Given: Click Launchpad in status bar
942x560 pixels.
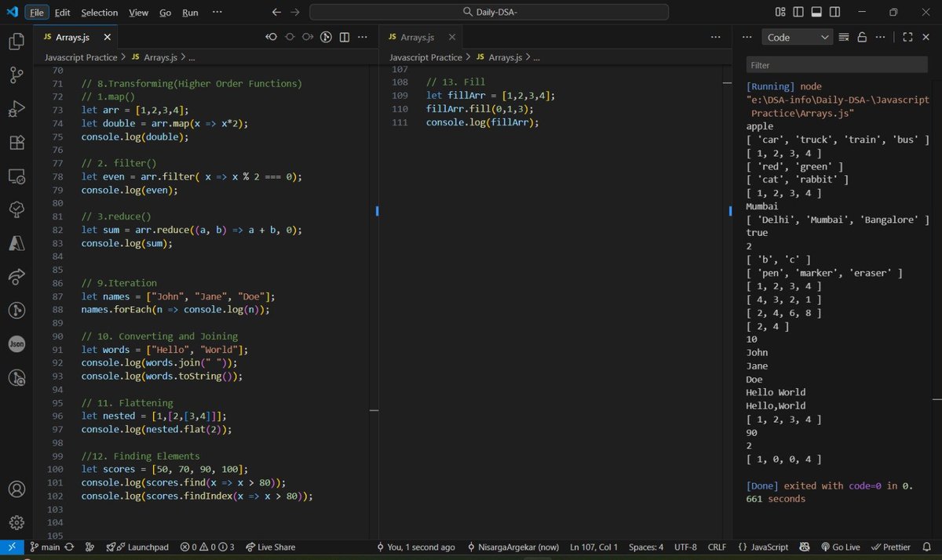Looking at the screenshot, I should pyautogui.click(x=137, y=547).
